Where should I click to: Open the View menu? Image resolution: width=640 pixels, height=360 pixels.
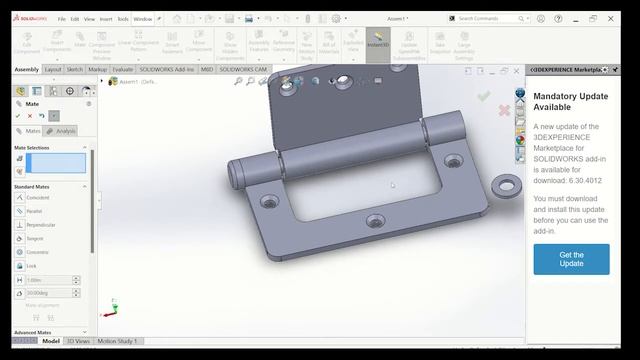point(89,19)
